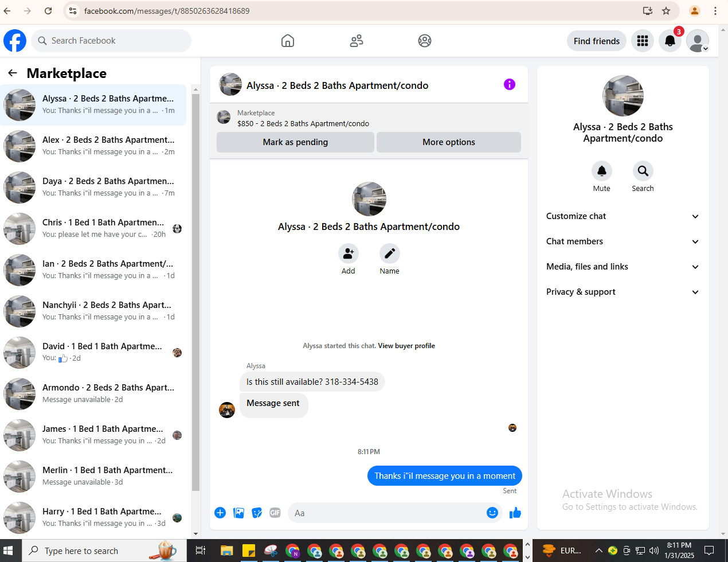
Task: Click Alyssa's message 'Is this still available?'
Action: pyautogui.click(x=312, y=382)
